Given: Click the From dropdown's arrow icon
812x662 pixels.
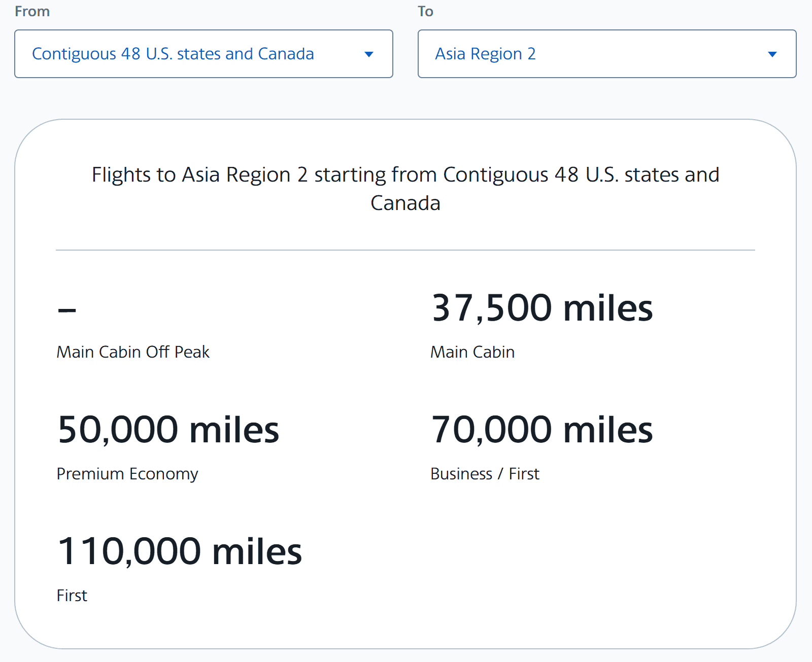Looking at the screenshot, I should tap(369, 54).
